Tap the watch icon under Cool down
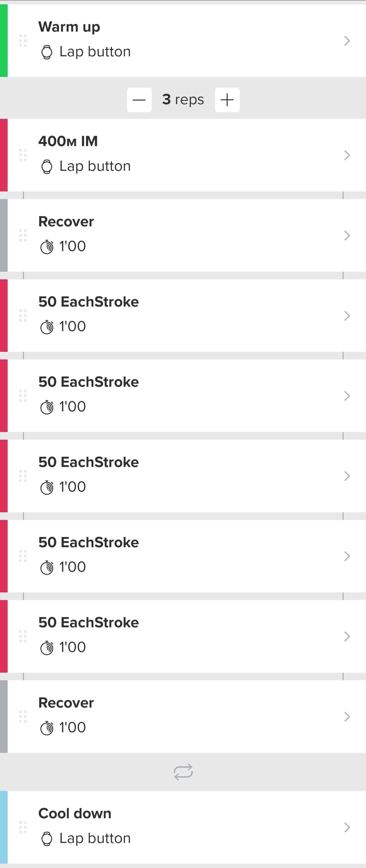The height and width of the screenshot is (868, 366). click(x=47, y=839)
